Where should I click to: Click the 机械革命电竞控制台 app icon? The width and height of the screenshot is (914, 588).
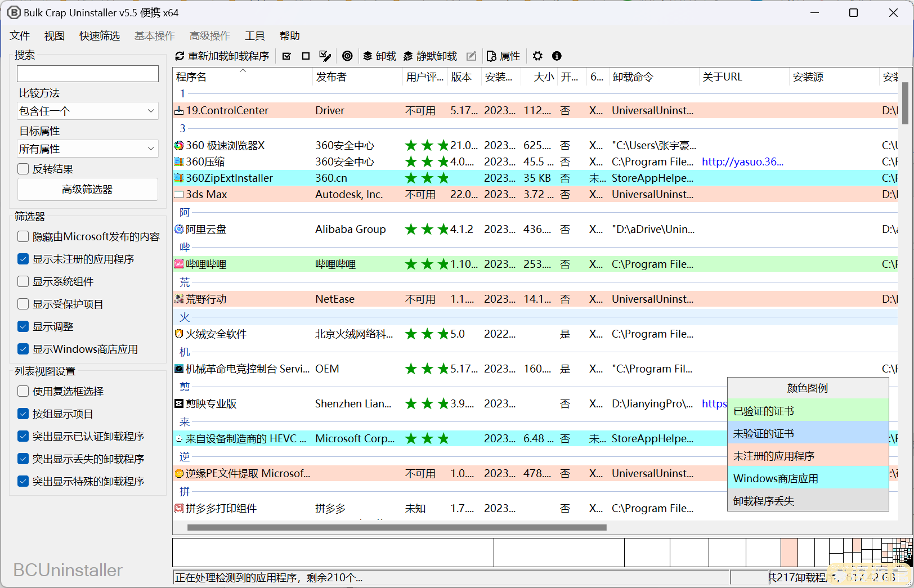tap(179, 369)
